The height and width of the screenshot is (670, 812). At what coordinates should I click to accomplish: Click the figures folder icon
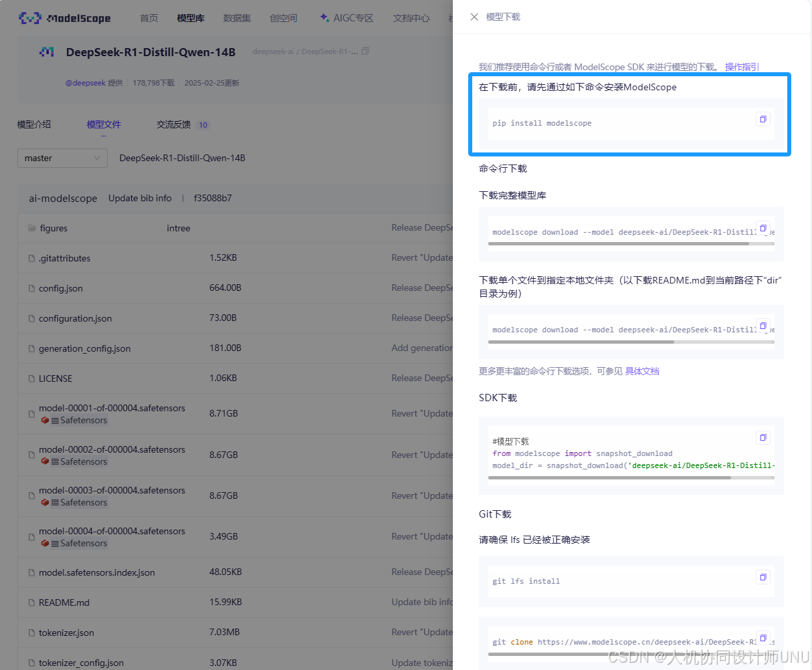(31, 228)
